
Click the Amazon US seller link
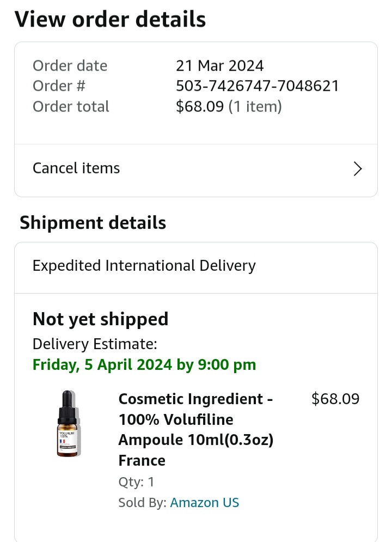204,502
